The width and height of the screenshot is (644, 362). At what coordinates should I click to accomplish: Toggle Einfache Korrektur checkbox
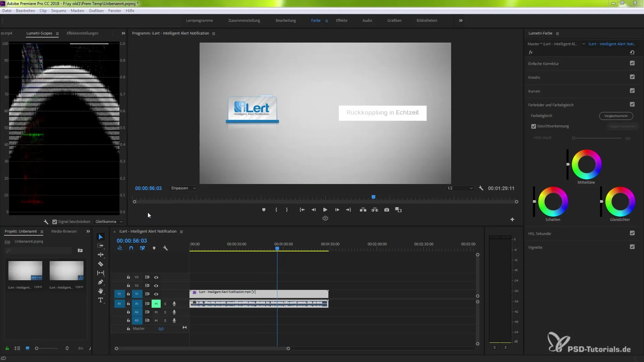[x=632, y=63]
